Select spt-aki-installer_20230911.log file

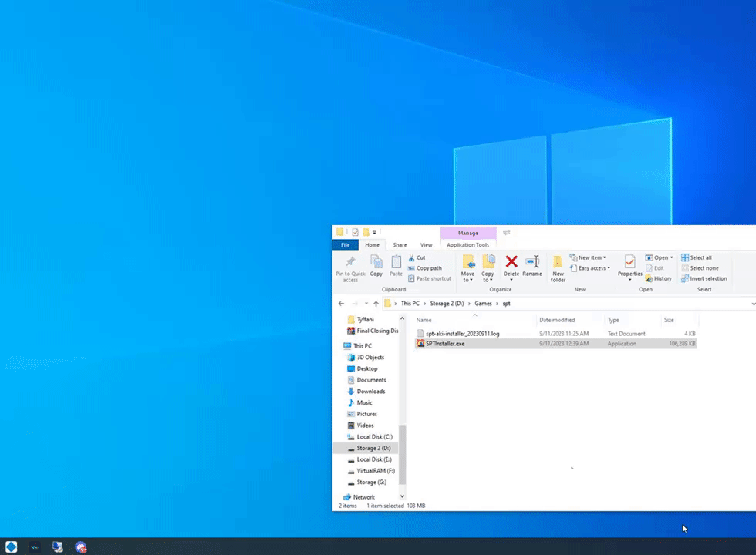[462, 333]
